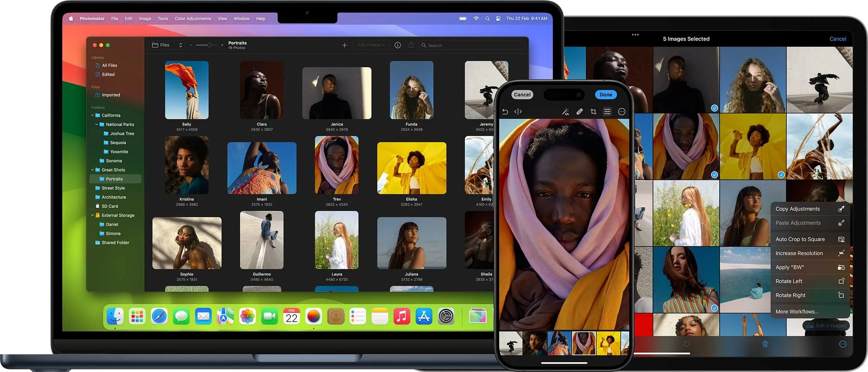
Task: Select the bandage repair tool on iPhone
Action: pos(579,112)
